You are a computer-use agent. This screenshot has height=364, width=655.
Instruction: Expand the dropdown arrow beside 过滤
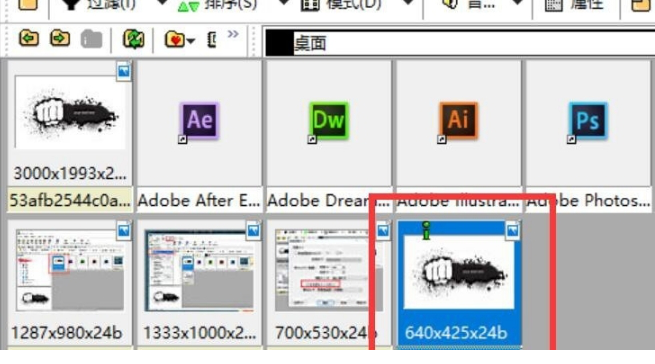162,3
